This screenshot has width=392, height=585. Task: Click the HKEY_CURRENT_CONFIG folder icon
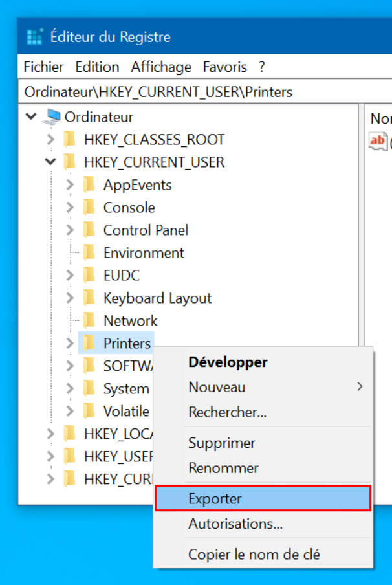click(70, 479)
